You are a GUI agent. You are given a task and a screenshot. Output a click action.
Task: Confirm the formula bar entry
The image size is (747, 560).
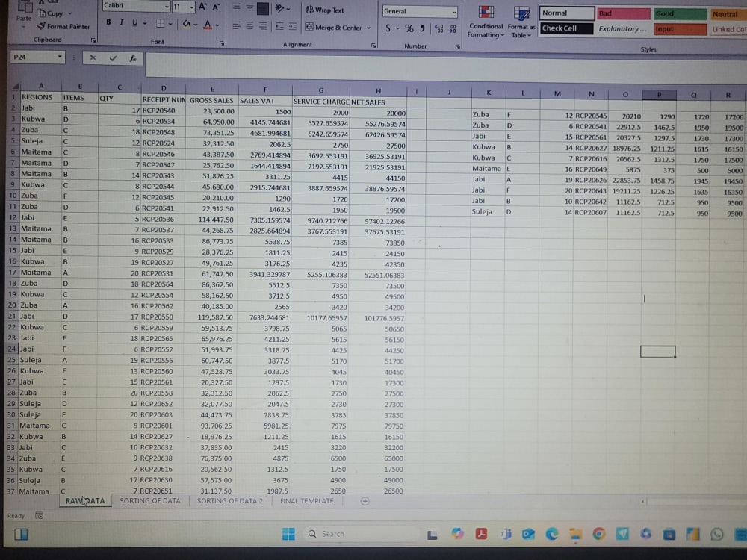(x=113, y=58)
